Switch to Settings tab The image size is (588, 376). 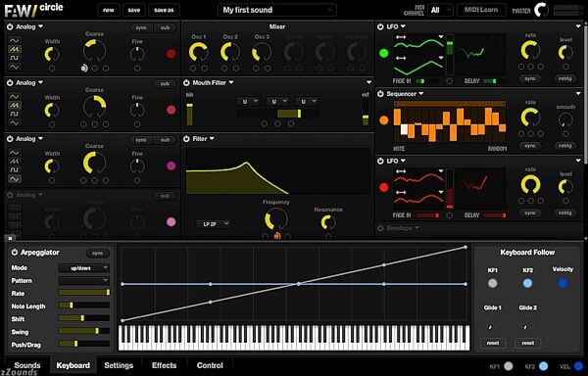(x=119, y=365)
